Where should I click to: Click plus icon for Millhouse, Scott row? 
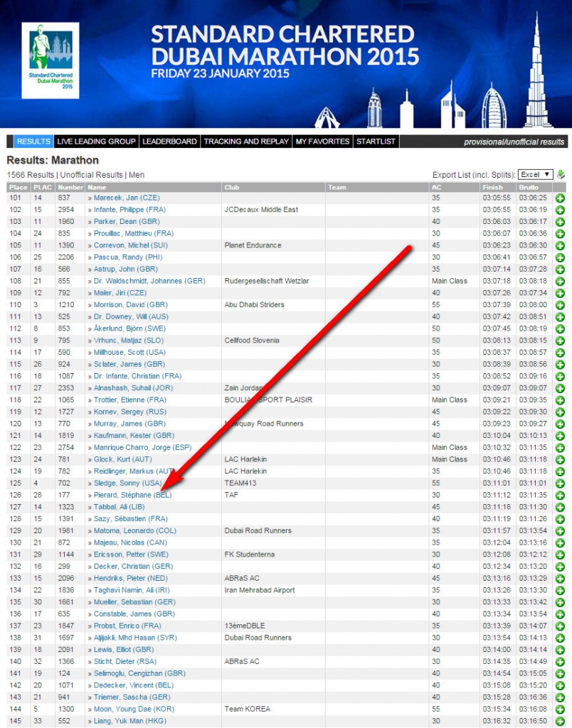pos(560,353)
